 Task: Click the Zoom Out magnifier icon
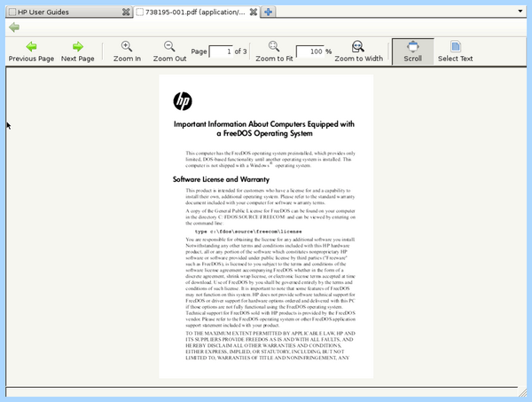(169, 46)
